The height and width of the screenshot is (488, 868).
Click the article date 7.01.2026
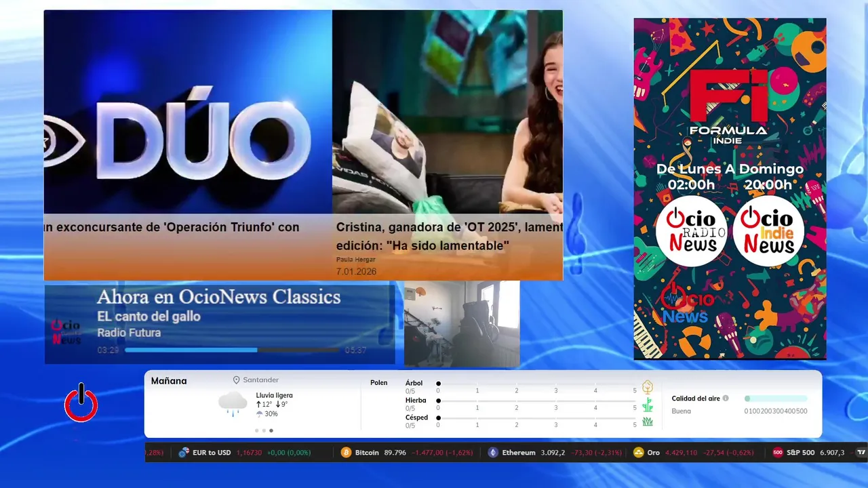(356, 272)
